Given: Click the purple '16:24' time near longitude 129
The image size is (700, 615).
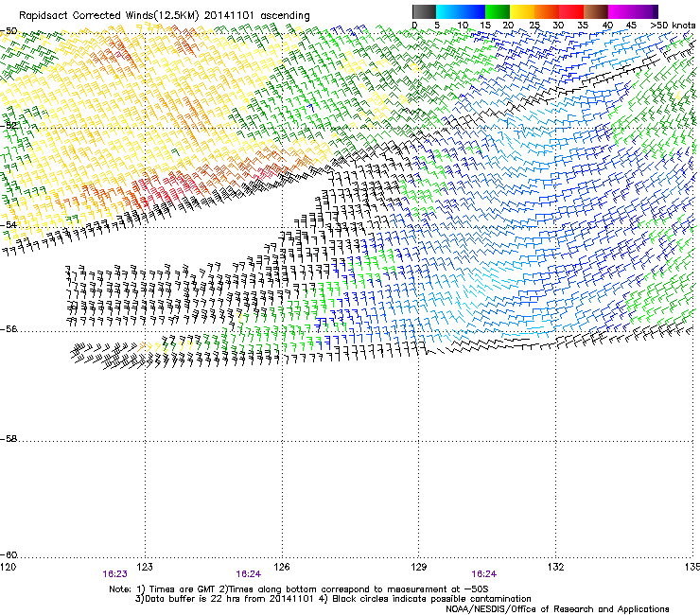Looking at the screenshot, I should [484, 574].
